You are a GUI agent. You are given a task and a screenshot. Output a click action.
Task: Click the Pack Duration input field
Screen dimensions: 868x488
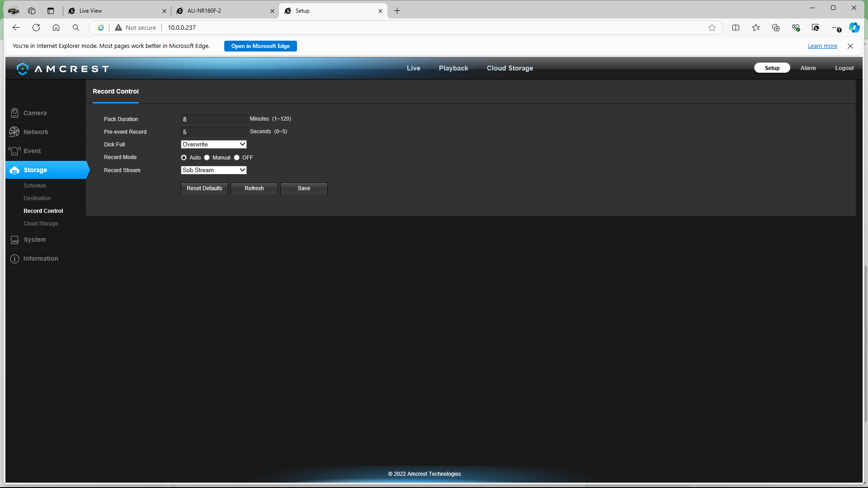(x=213, y=119)
